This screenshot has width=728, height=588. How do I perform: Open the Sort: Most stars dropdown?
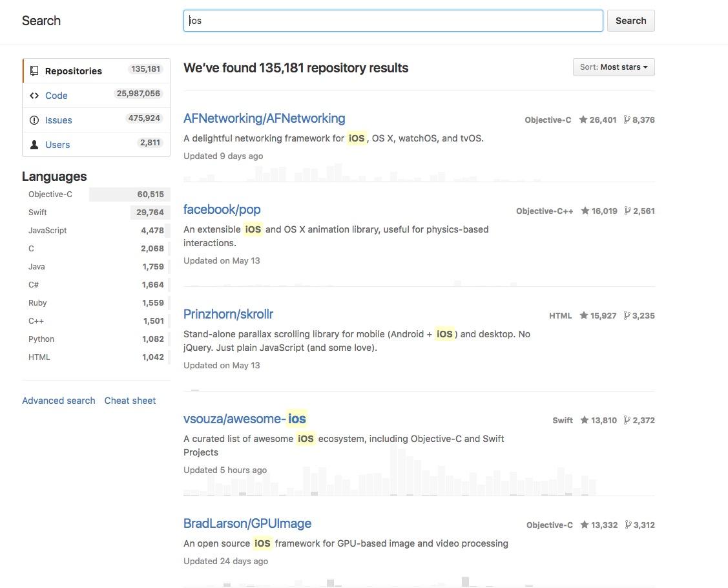pos(614,67)
